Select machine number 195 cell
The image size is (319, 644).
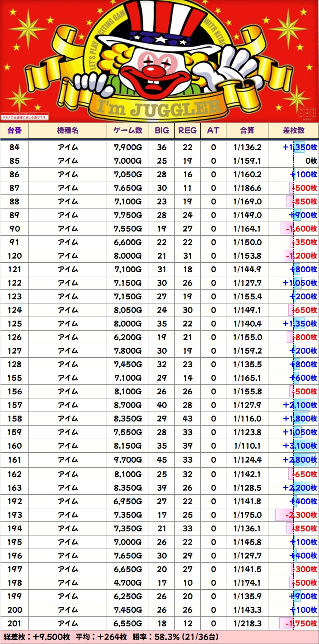[14, 542]
